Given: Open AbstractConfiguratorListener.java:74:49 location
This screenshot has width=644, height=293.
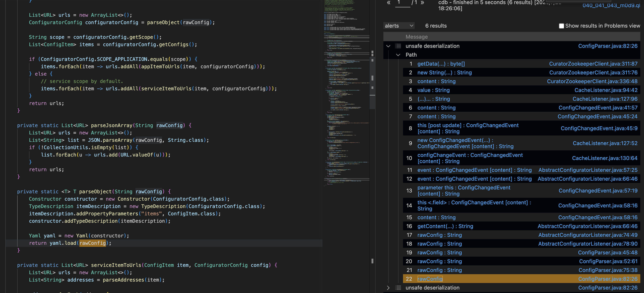Looking at the screenshot, I should click(588, 235).
